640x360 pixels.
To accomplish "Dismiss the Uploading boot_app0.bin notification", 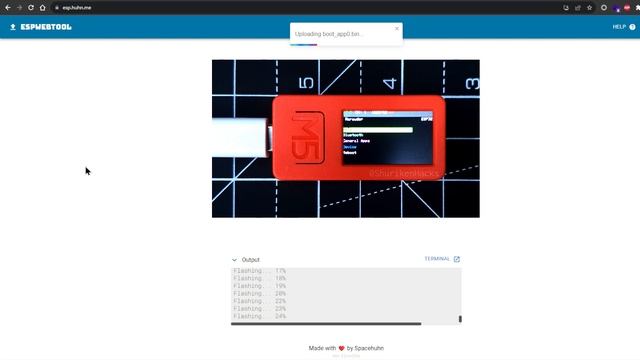I will click(397, 29).
